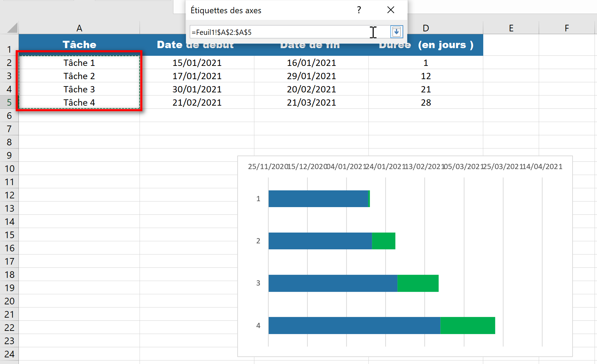This screenshot has width=597, height=364.
Task: Select duration cell with value 21
Action: [426, 89]
